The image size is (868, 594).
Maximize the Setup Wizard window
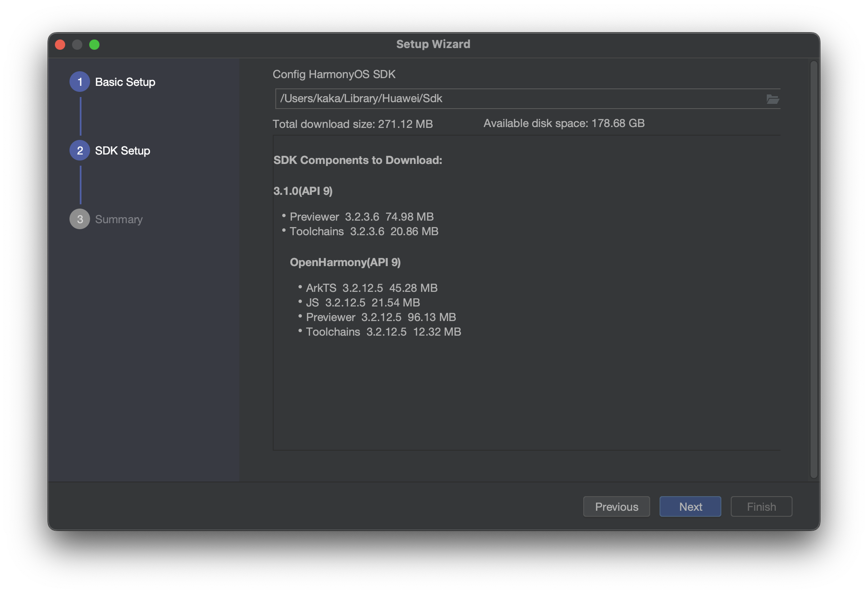[94, 45]
